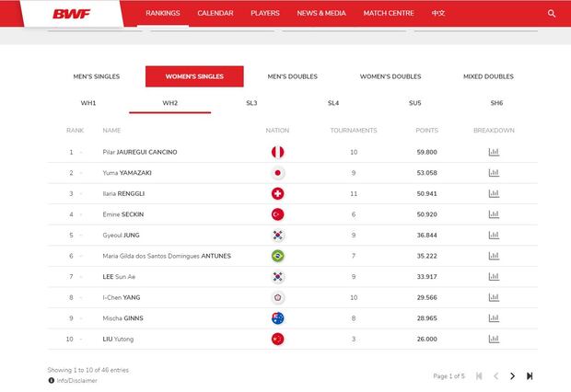Open the search magnifier icon
The width and height of the screenshot is (571, 392).
click(552, 14)
